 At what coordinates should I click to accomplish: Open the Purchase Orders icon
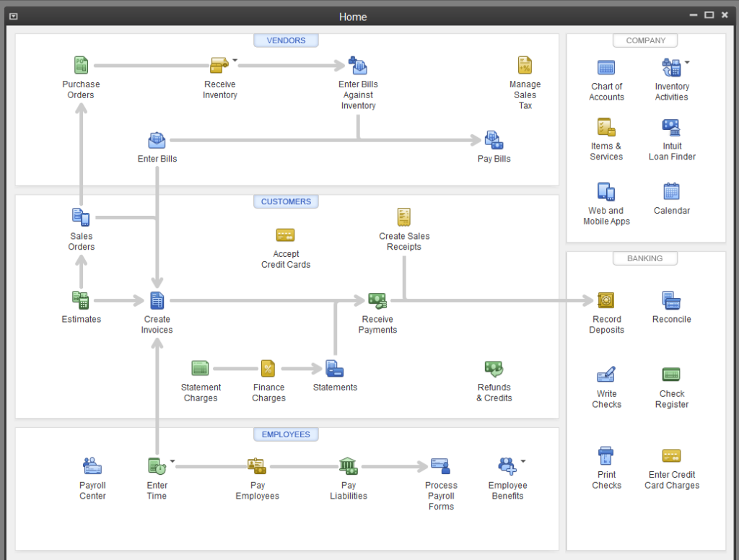[81, 66]
